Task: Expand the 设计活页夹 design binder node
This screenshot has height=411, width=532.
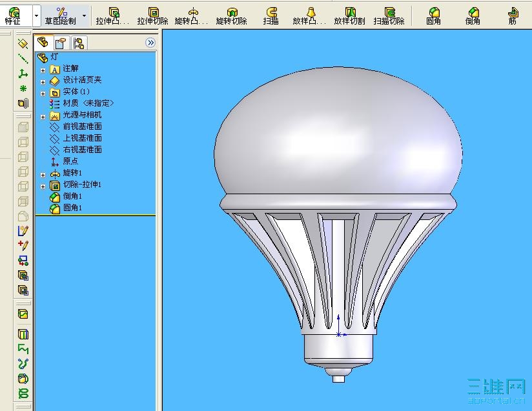Action: (x=43, y=82)
